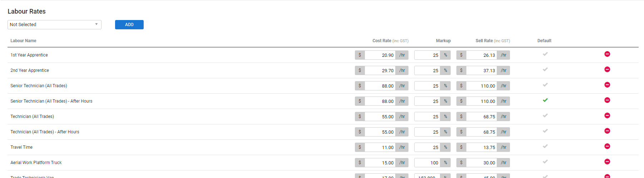The image size is (644, 178).
Task: Toggle default checkmark for Senior Technician After Hours
Action: click(545, 100)
